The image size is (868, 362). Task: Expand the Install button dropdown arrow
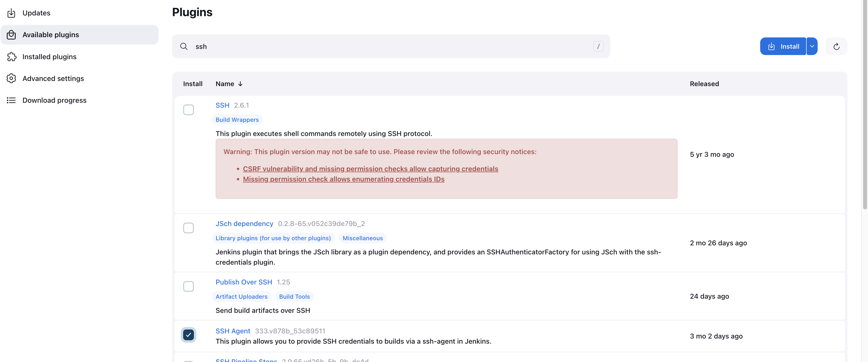[x=812, y=46]
